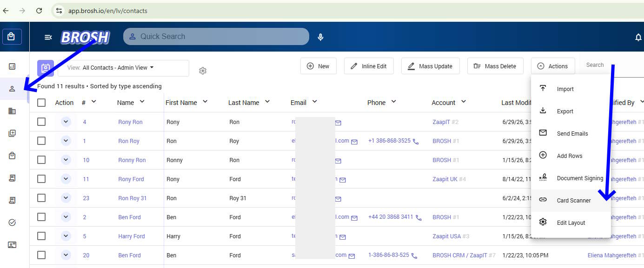644x268 pixels.
Task: Choose Send Emails in Actions menu
Action: point(571,134)
